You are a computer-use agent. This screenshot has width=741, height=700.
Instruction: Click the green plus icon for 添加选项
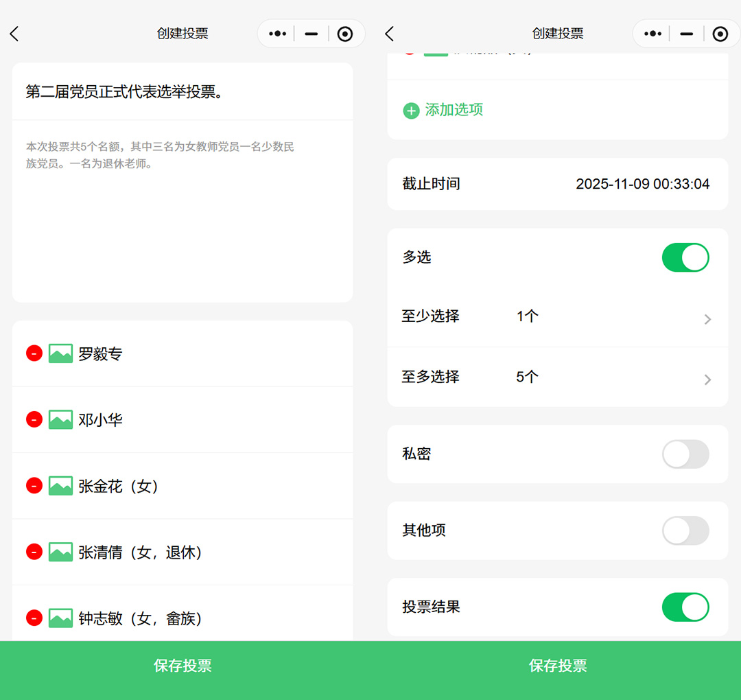(x=411, y=110)
